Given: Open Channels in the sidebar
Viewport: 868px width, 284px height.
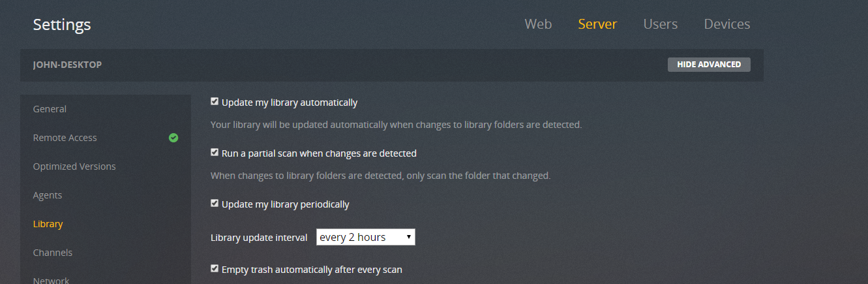Looking at the screenshot, I should [52, 253].
